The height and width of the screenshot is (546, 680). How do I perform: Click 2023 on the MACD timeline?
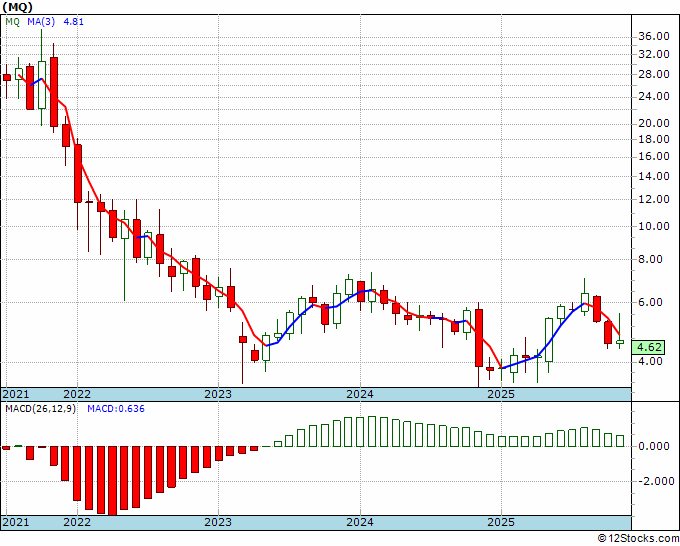point(218,522)
